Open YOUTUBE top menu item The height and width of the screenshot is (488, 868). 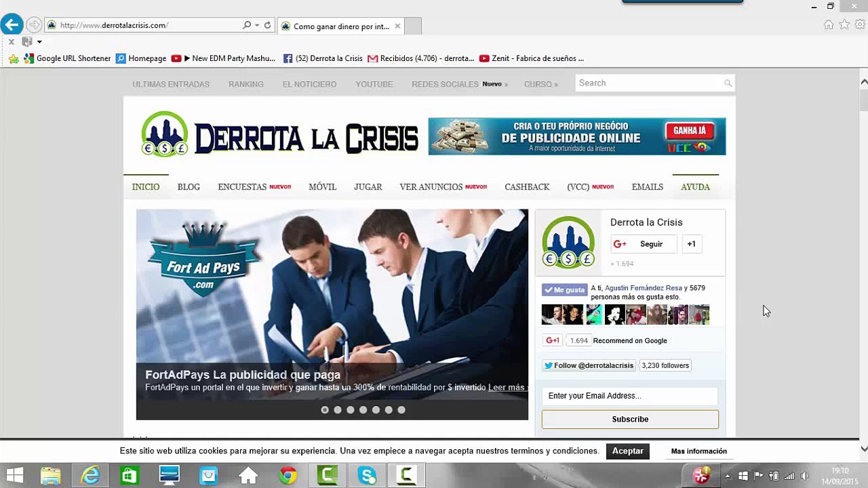[374, 84]
